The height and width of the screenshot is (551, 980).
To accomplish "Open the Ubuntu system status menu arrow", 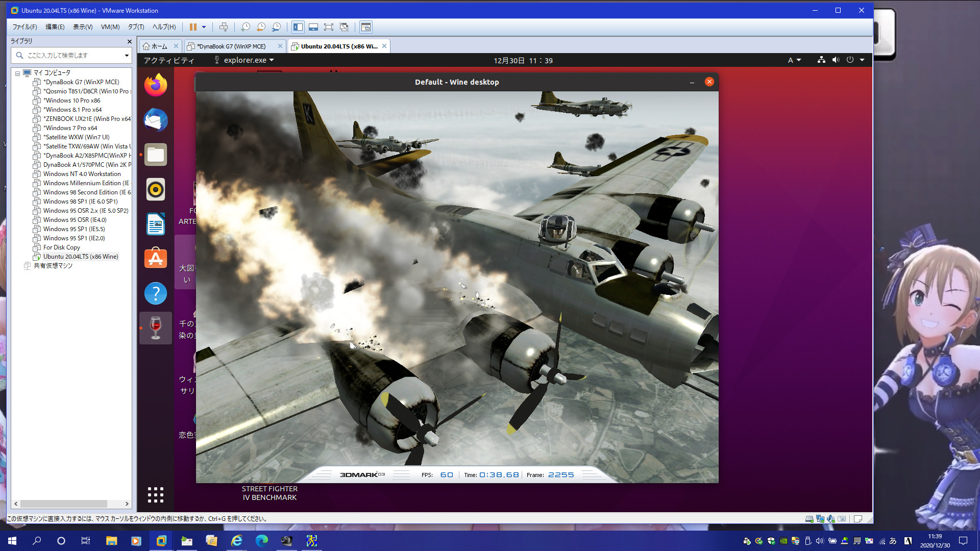I will [x=862, y=60].
